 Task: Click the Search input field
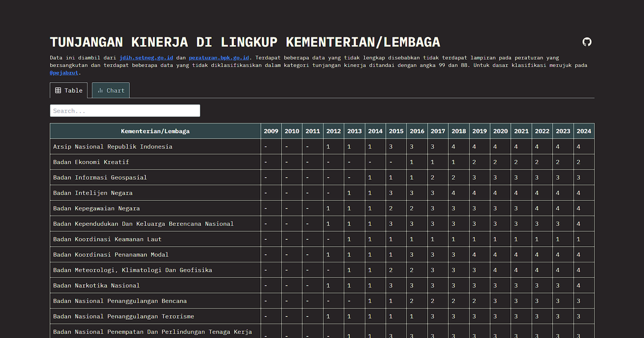tap(125, 111)
